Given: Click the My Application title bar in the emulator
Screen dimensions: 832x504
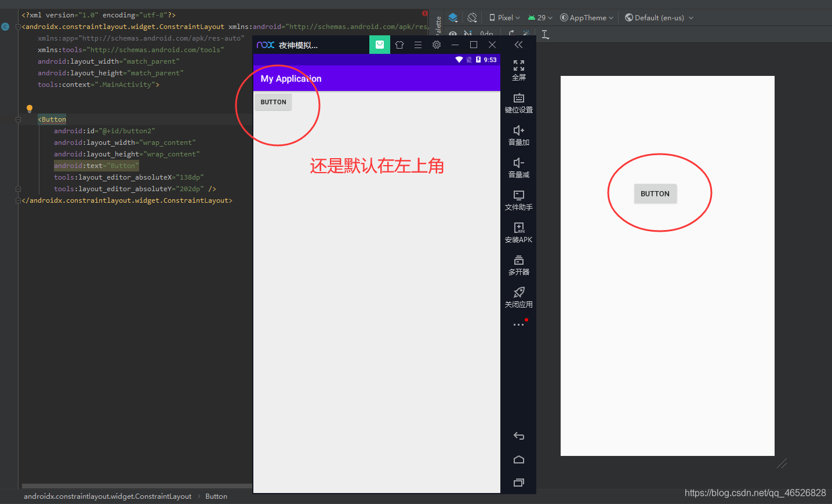Looking at the screenshot, I should tap(377, 78).
